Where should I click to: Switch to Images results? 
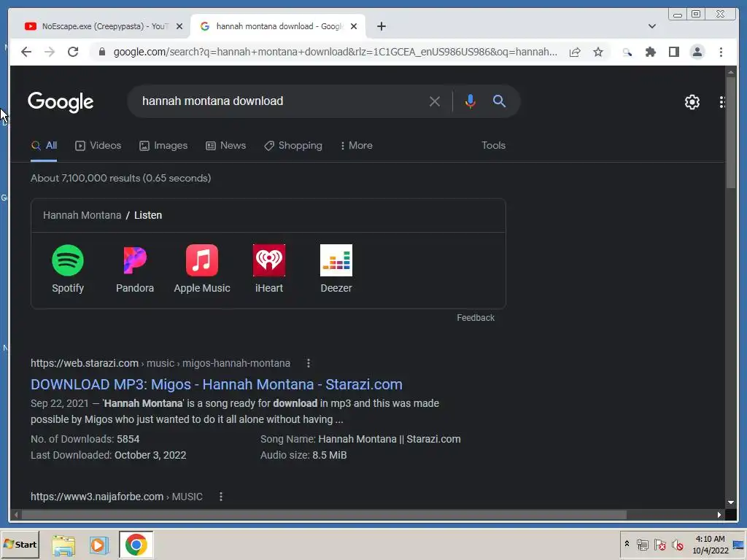(163, 146)
